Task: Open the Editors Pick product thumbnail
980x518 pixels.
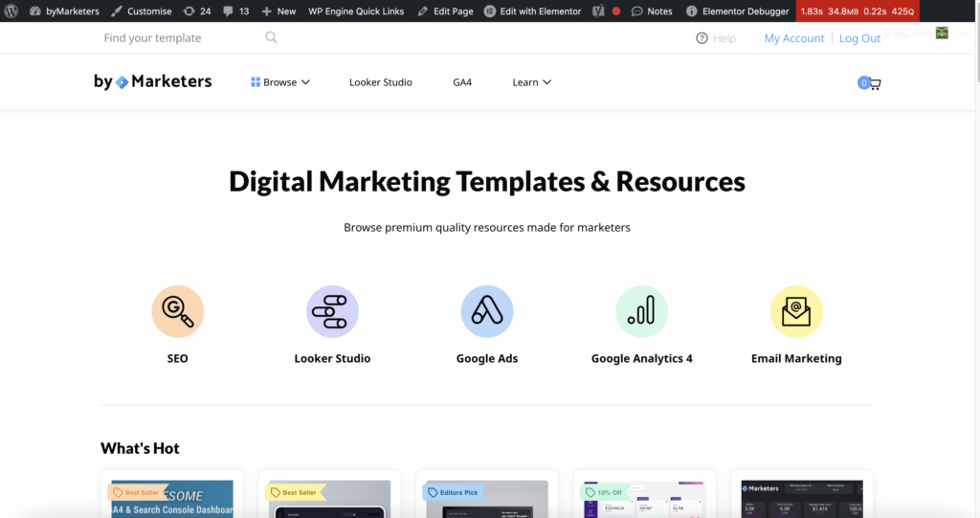Action: [487, 500]
